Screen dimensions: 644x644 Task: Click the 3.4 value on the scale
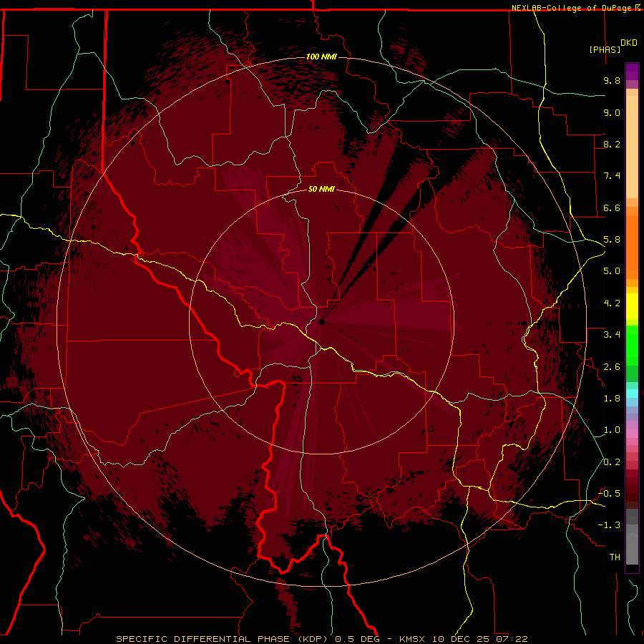click(x=612, y=335)
